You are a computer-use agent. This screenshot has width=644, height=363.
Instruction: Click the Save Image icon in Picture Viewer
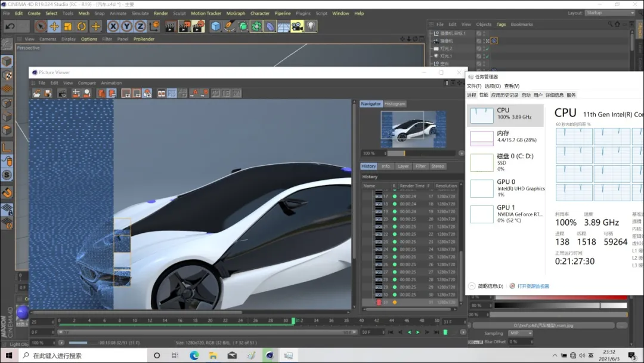[48, 93]
